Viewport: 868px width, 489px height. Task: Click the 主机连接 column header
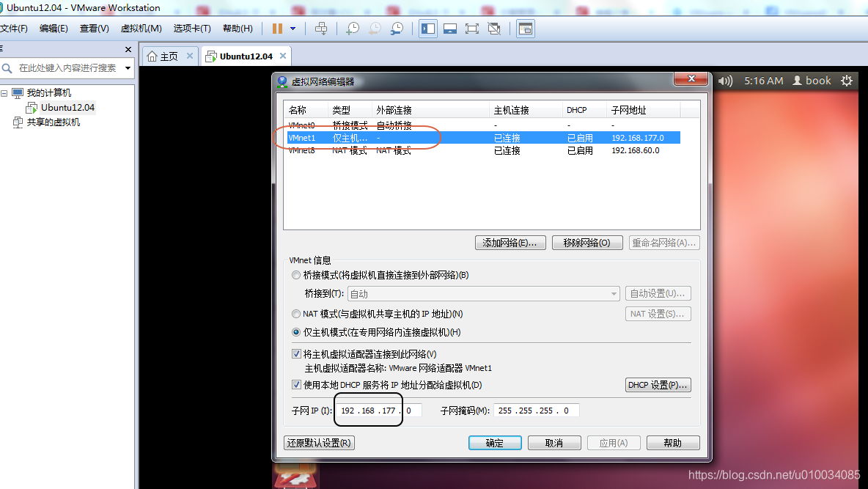526,110
